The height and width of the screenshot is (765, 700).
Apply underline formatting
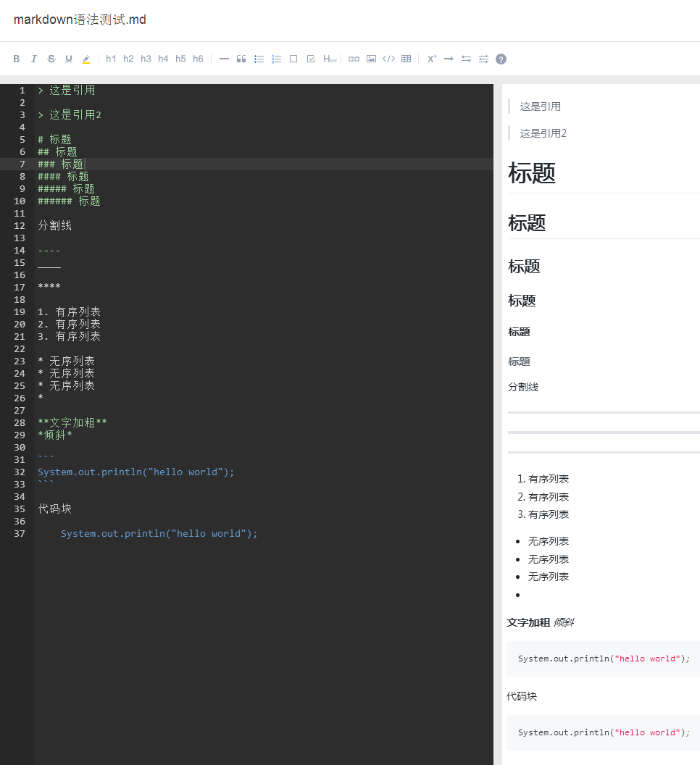(x=68, y=59)
